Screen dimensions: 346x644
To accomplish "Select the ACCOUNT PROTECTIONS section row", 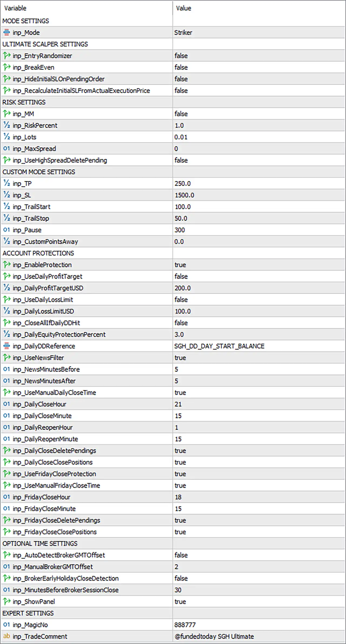I will [173, 253].
